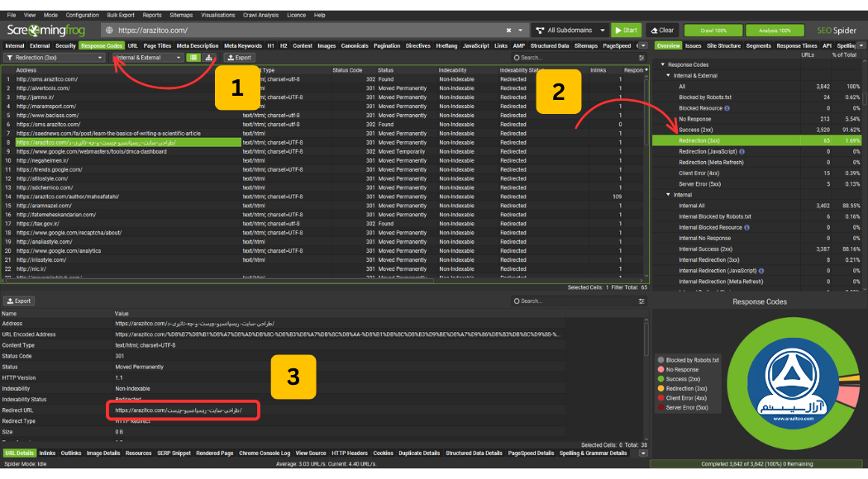The width and height of the screenshot is (868, 479).
Task: Open the All Subdomains dropdown
Action: 570,31
